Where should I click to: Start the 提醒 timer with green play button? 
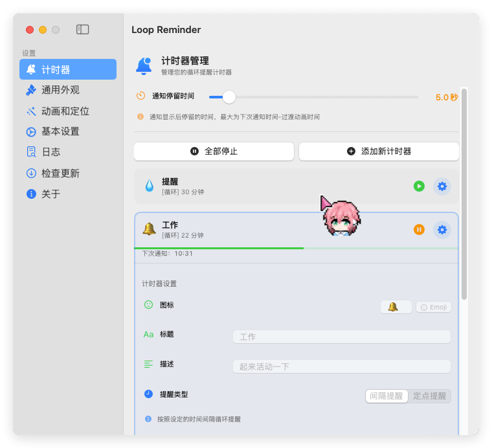(419, 186)
